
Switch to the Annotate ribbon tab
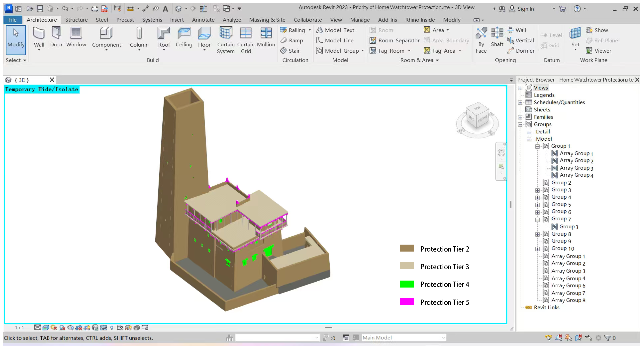pyautogui.click(x=203, y=20)
